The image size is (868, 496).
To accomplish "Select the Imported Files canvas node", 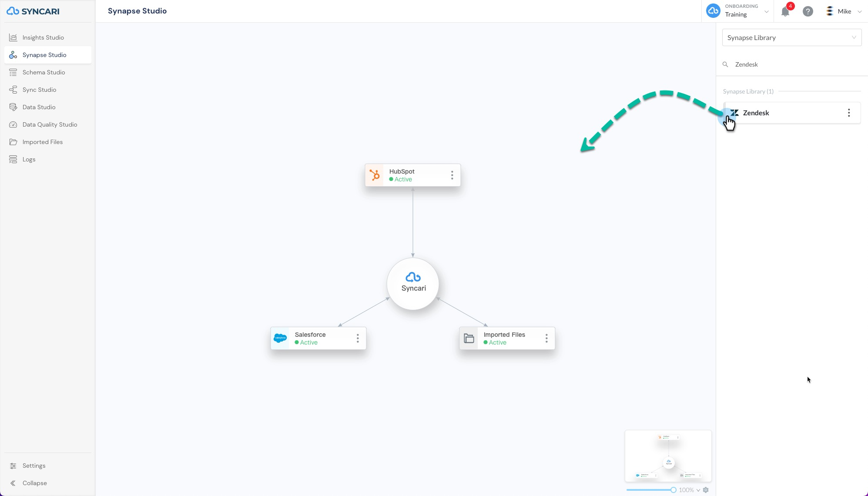I will click(507, 338).
